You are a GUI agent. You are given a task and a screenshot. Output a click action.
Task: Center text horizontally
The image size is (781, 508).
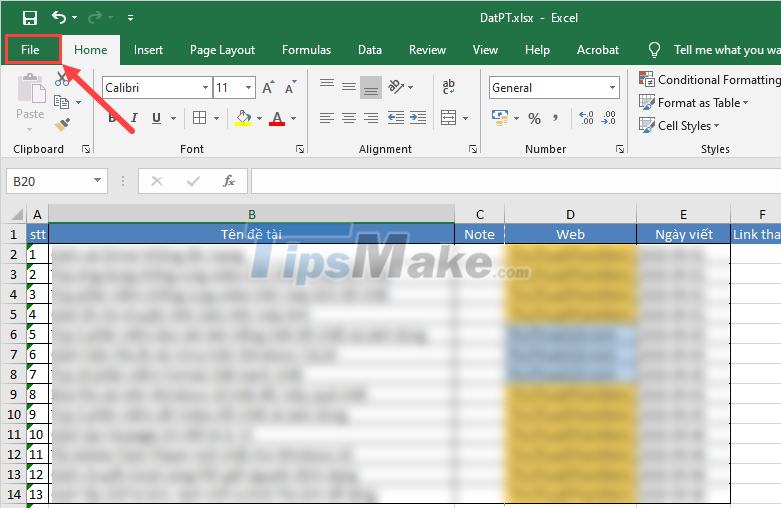(349, 118)
